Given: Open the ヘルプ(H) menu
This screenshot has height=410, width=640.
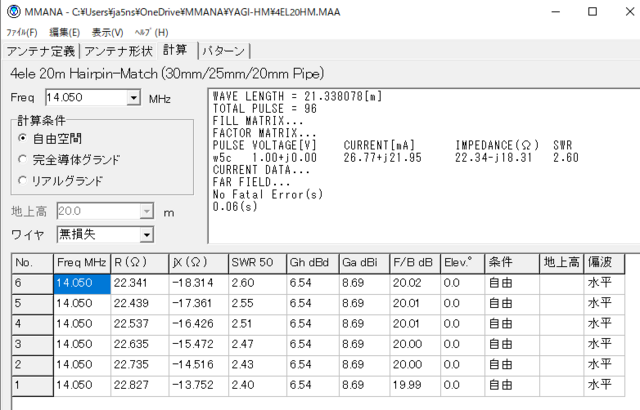Looking at the screenshot, I should click(x=151, y=32).
